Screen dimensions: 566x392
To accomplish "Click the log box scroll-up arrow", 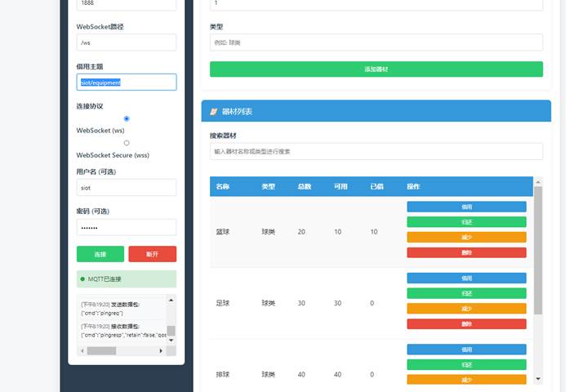I will [x=171, y=301].
